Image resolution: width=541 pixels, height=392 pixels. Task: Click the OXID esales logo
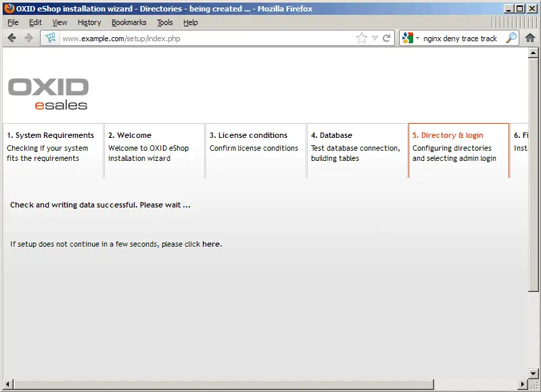pos(48,94)
